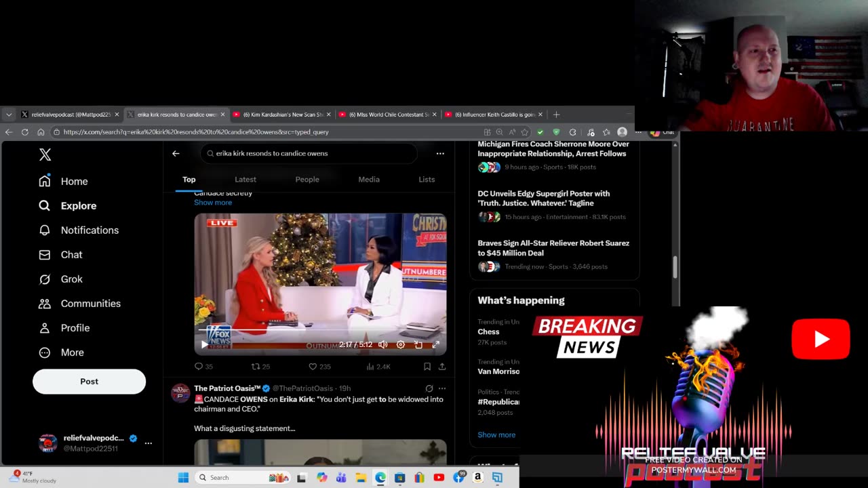
Task: Open the Windows Start menu
Action: [x=183, y=478]
